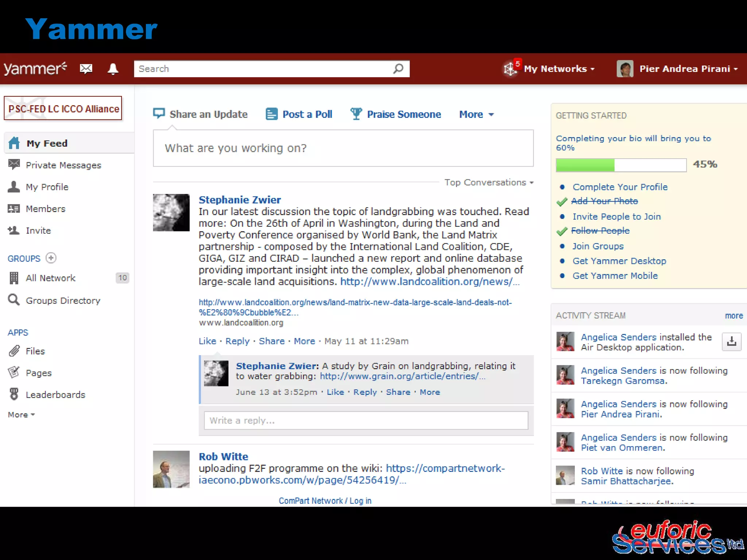Click the Groups Directory magnifier icon
The height and width of the screenshot is (560, 747).
[x=14, y=300]
